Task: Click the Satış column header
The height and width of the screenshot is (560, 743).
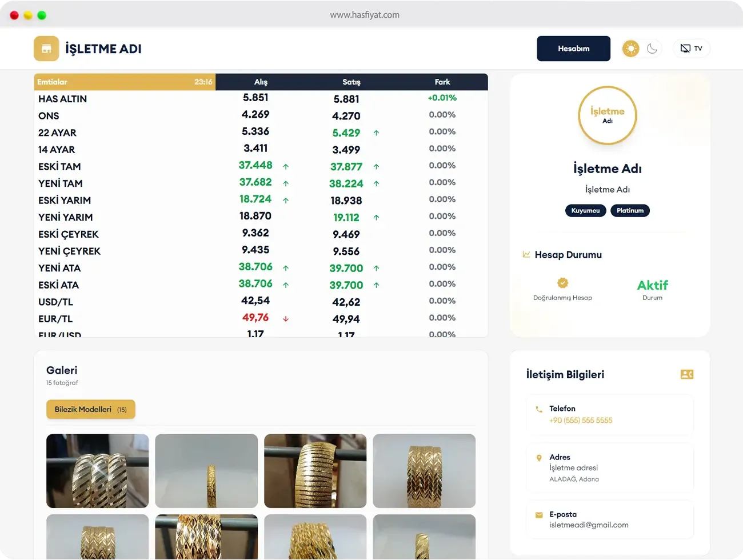Action: point(351,82)
